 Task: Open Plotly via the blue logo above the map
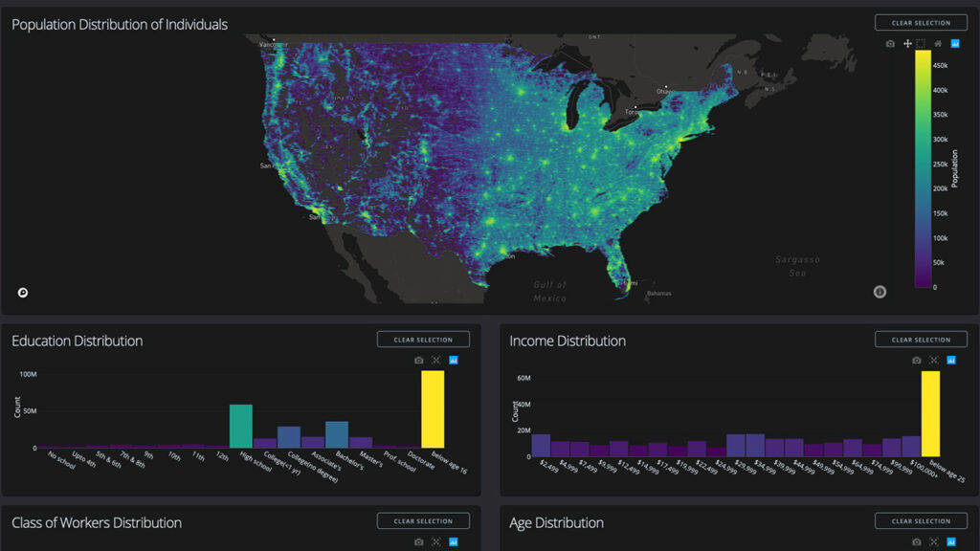pyautogui.click(x=956, y=43)
